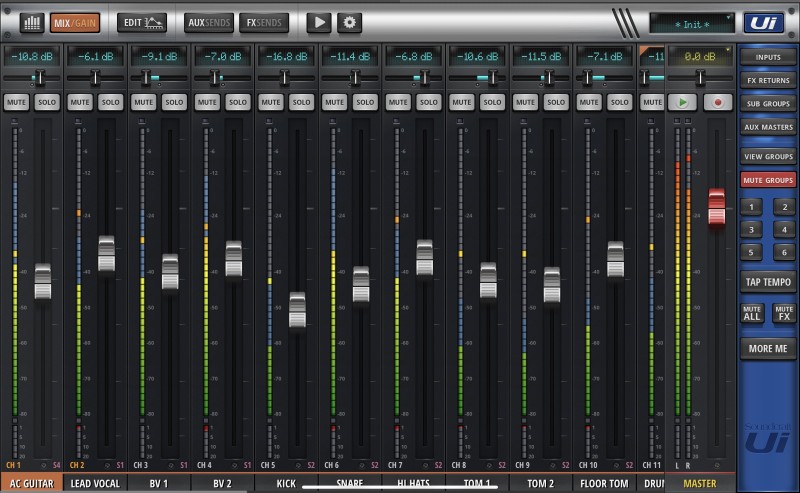Image resolution: width=800 pixels, height=493 pixels.
Task: Click the media player play icon
Action: coord(319,22)
